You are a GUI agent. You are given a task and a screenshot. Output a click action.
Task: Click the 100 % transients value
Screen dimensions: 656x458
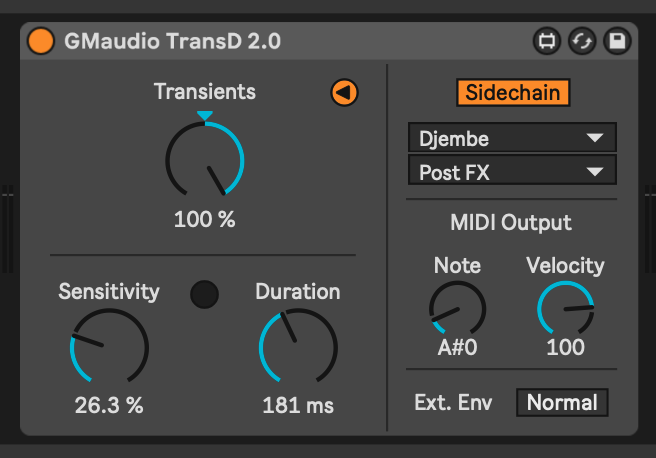pyautogui.click(x=205, y=219)
